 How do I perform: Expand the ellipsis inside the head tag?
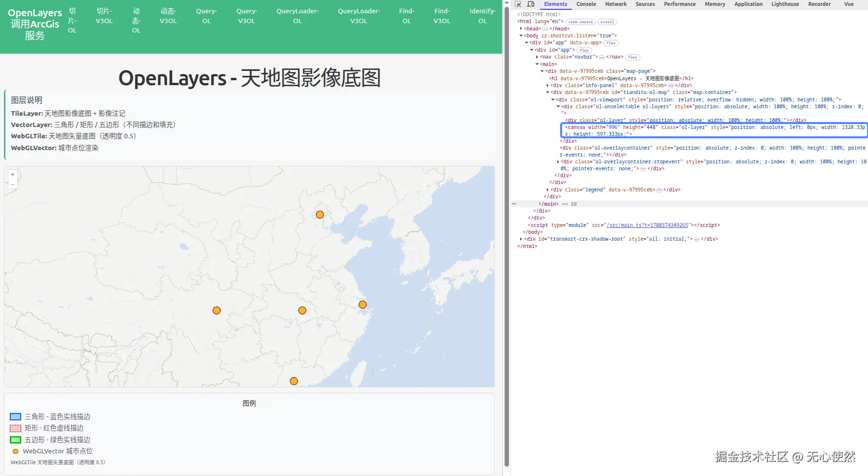coord(545,29)
